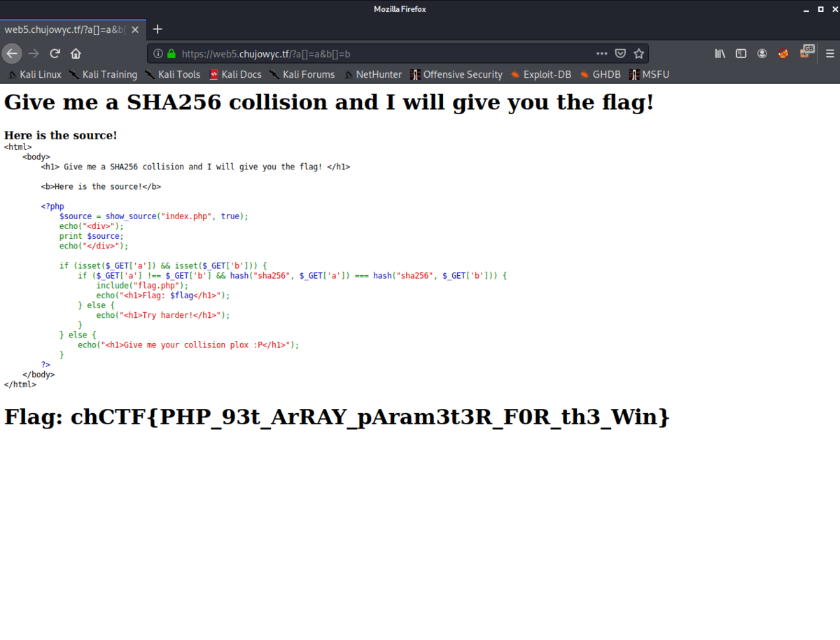Viewport: 840px width, 640px height.
Task: Click the sidebars icon in the toolbar
Action: coord(741,53)
